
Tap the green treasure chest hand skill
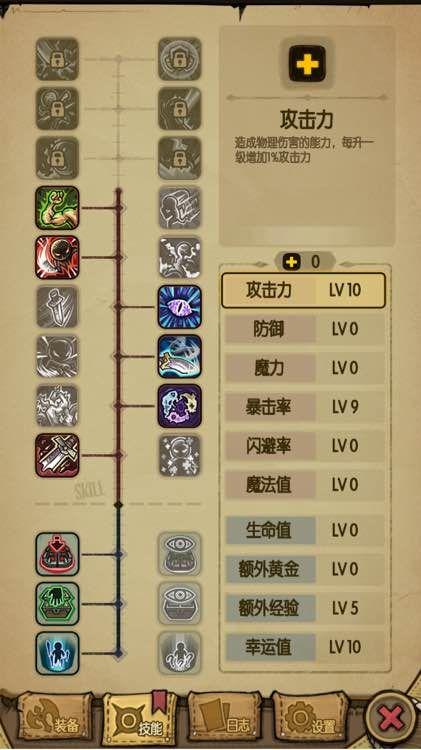57,604
